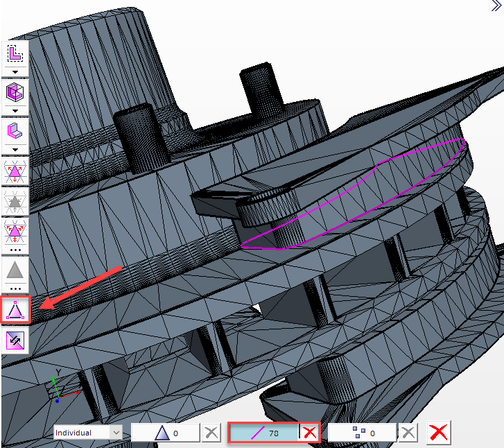The image size is (504, 448).
Task: Open more options below the grey triangle icon
Action: (15, 288)
